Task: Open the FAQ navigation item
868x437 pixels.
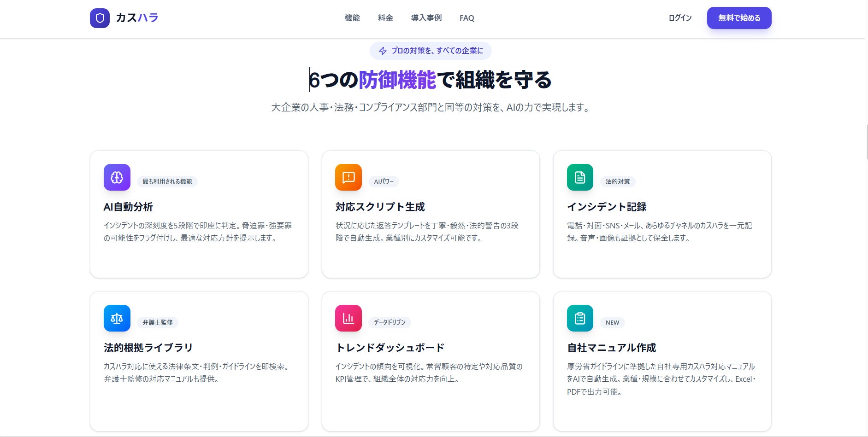Action: pos(466,18)
